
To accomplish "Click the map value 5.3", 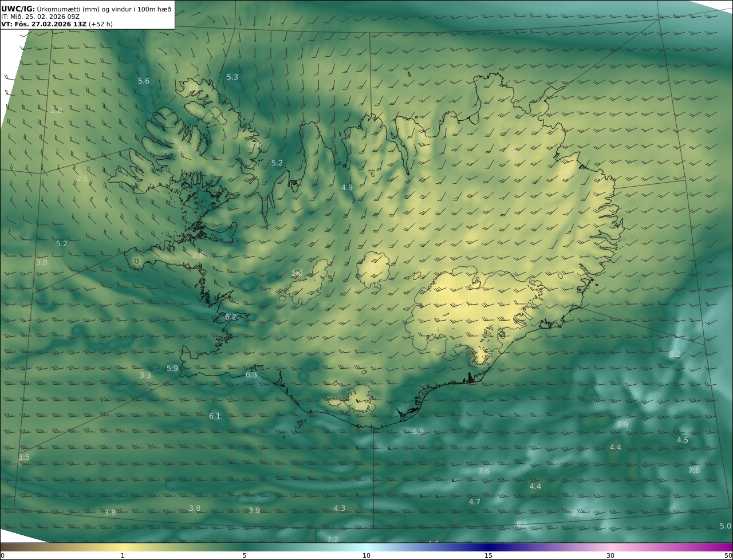I will click(x=232, y=77).
